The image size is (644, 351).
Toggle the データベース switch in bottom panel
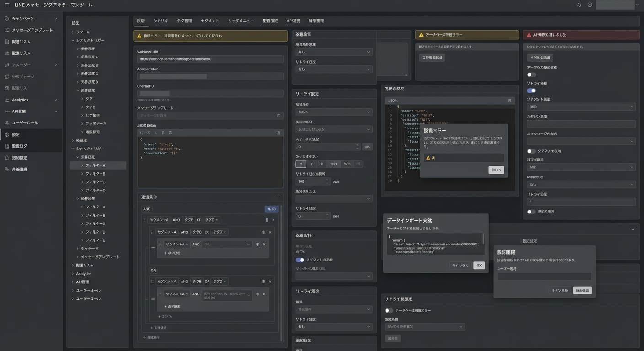coord(389,310)
